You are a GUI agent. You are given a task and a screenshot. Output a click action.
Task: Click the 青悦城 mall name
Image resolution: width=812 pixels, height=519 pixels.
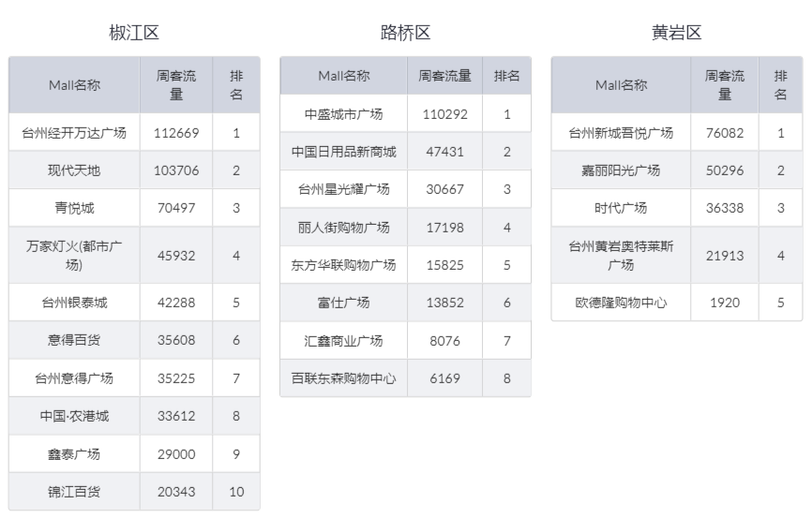click(74, 208)
